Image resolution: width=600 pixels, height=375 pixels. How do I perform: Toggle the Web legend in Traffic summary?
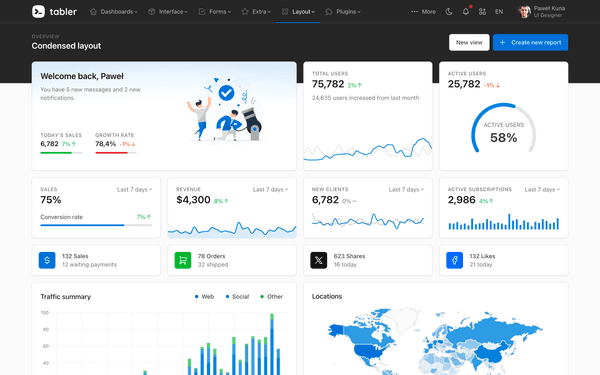point(204,297)
